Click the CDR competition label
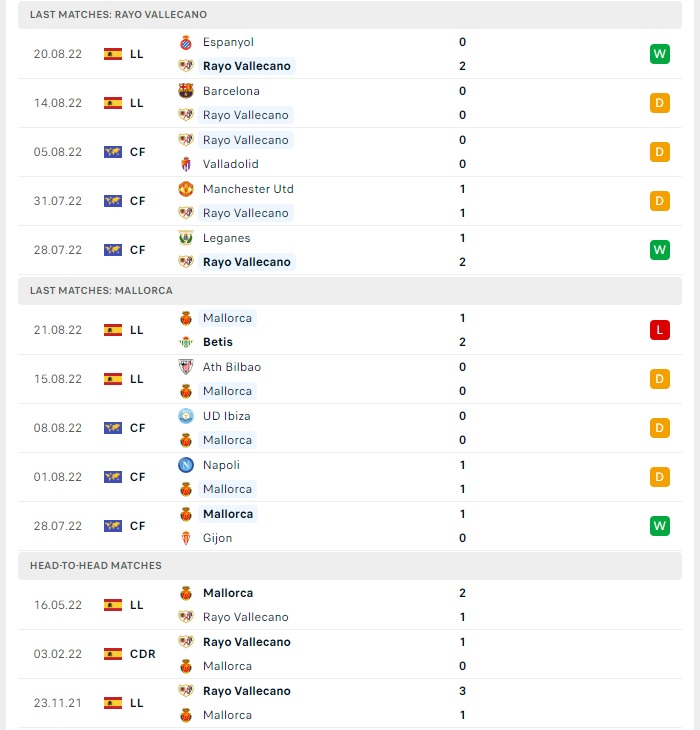 point(142,654)
